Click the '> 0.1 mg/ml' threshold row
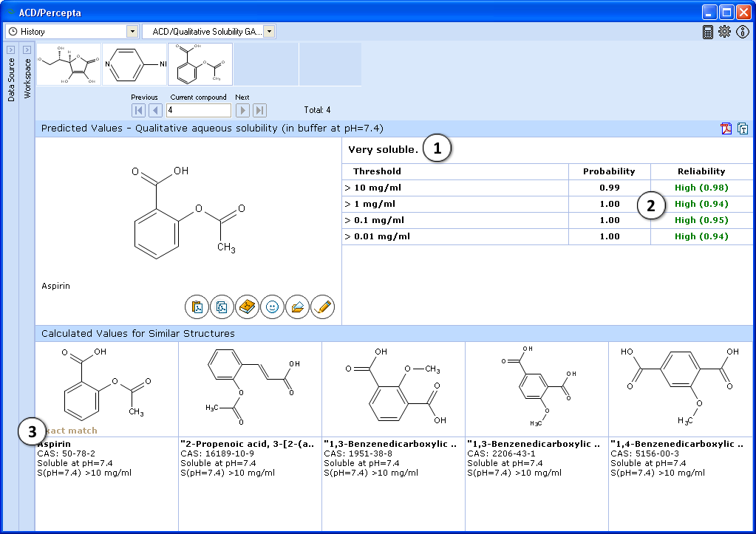756x534 pixels. tap(548, 220)
